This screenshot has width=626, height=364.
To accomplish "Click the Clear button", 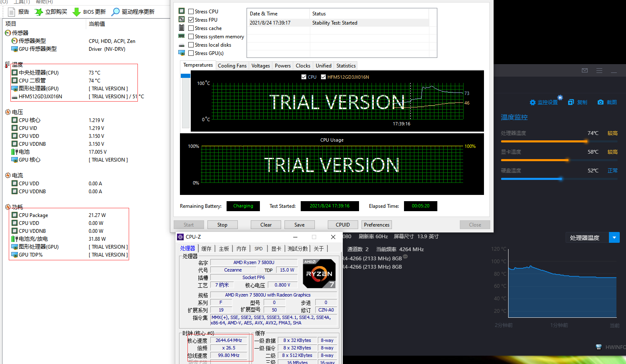I will point(266,225).
